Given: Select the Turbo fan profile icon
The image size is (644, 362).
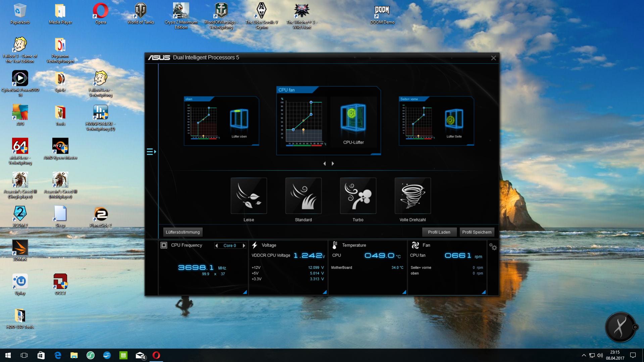Looking at the screenshot, I should 358,196.
